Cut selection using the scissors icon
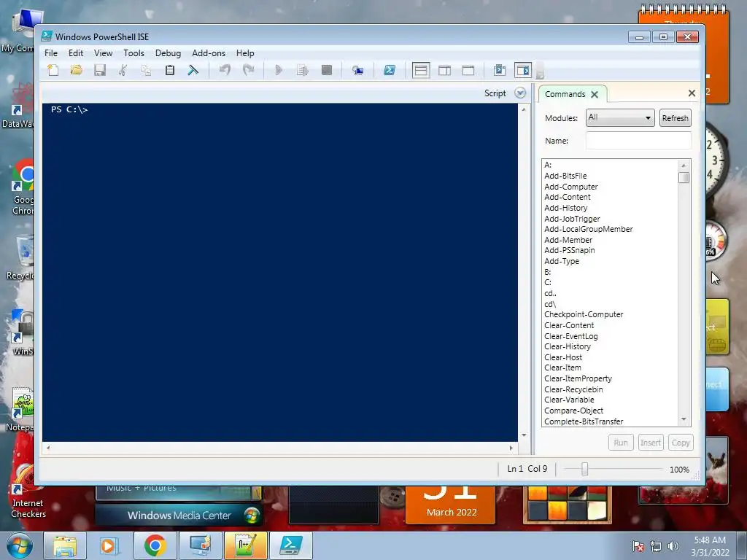Screen dimensions: 747x560 pyautogui.click(x=123, y=71)
